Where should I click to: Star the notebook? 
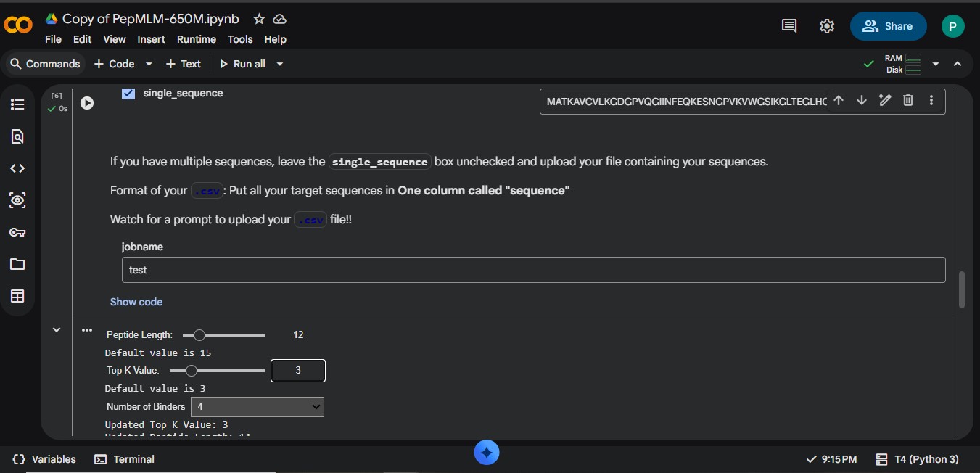(259, 19)
